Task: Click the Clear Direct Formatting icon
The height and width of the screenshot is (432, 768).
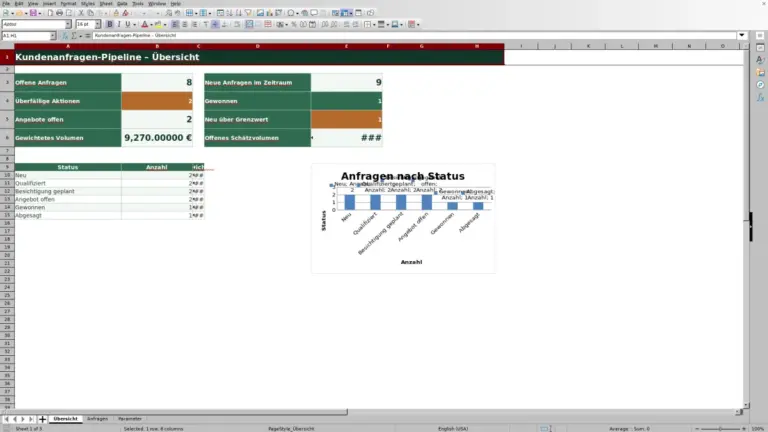Action: [125, 13]
